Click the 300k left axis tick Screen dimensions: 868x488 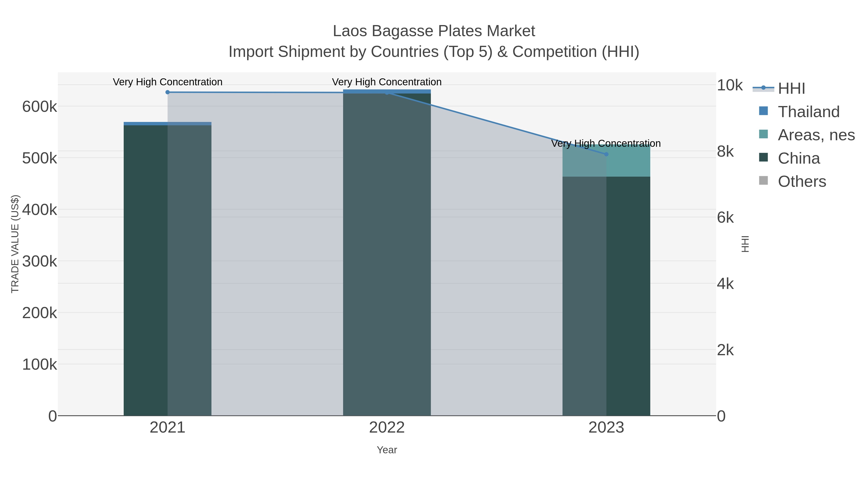[40, 261]
